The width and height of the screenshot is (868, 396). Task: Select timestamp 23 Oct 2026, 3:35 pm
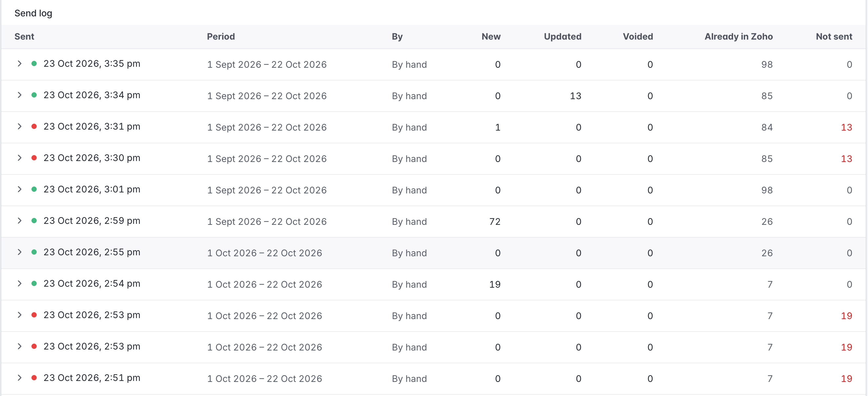92,63
